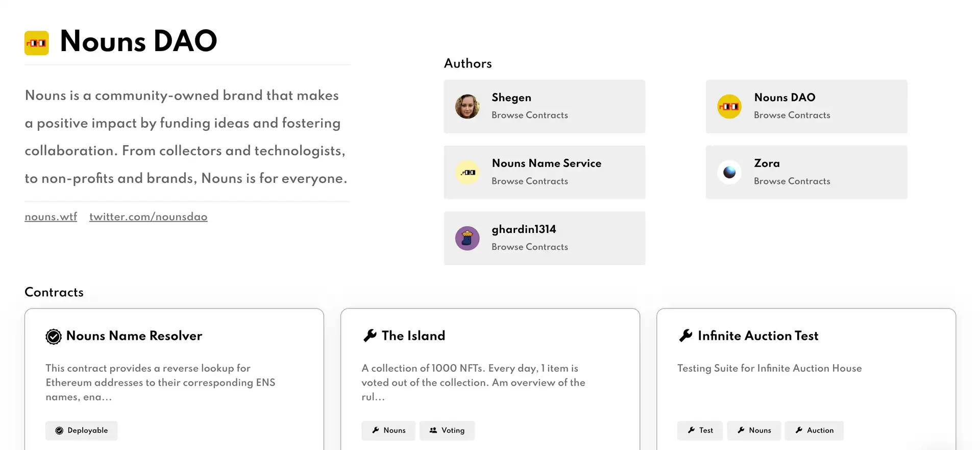The height and width of the screenshot is (450, 980).
Task: Select the Voting tag on The Island
Action: (447, 431)
